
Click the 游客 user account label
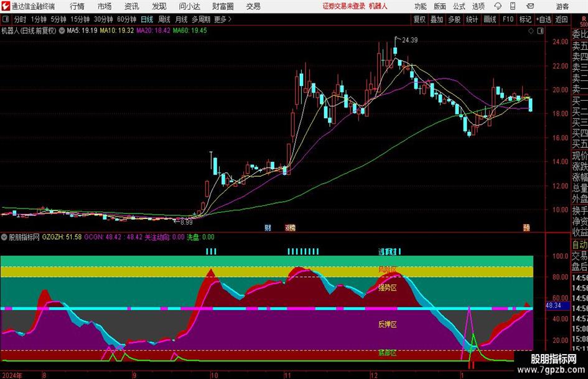[563, 6]
